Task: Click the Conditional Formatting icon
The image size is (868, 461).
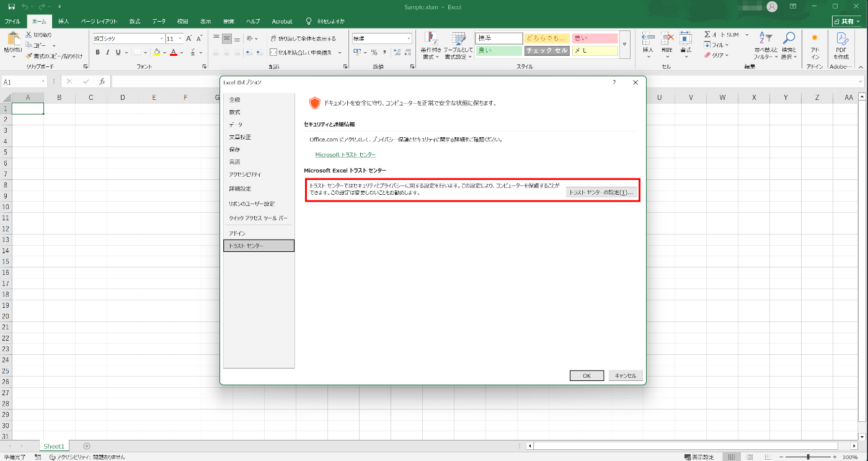Action: click(430, 38)
